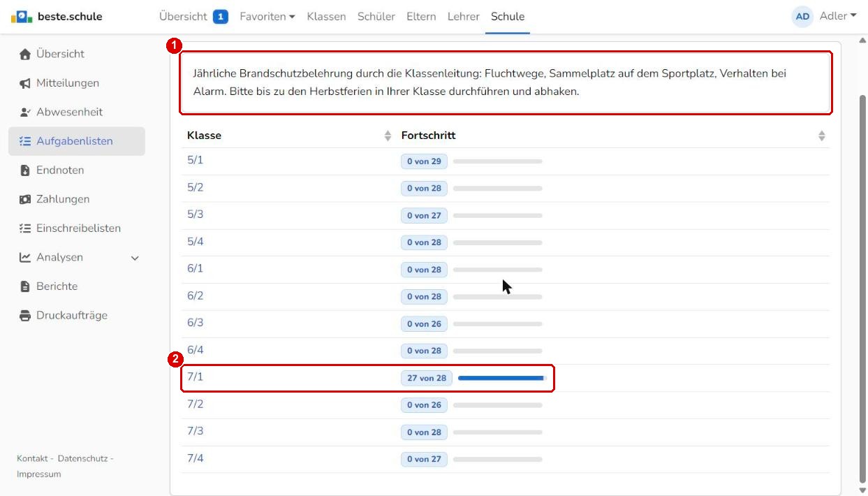Click the 5/1 progress bar
The image size is (868, 496).
497,161
